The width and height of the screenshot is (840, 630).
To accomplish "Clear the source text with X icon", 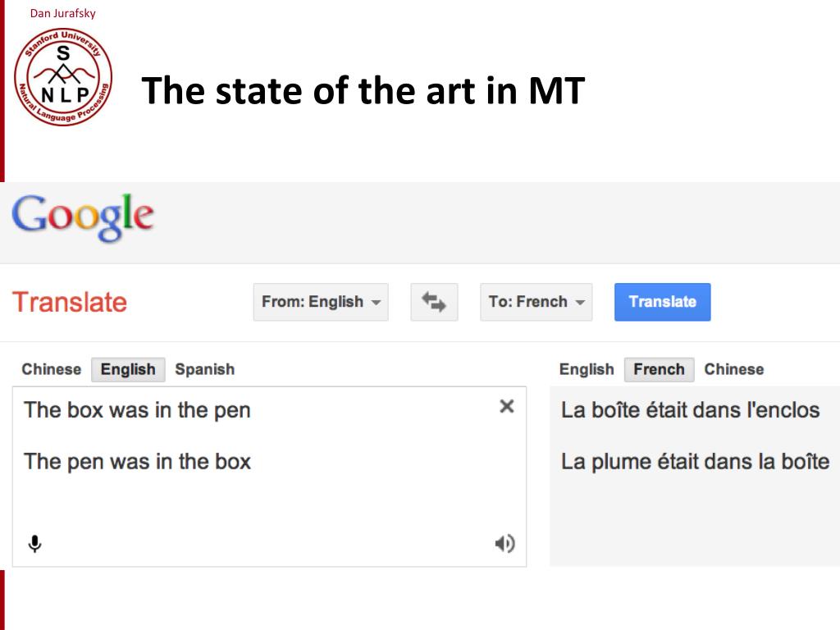I will 507,407.
